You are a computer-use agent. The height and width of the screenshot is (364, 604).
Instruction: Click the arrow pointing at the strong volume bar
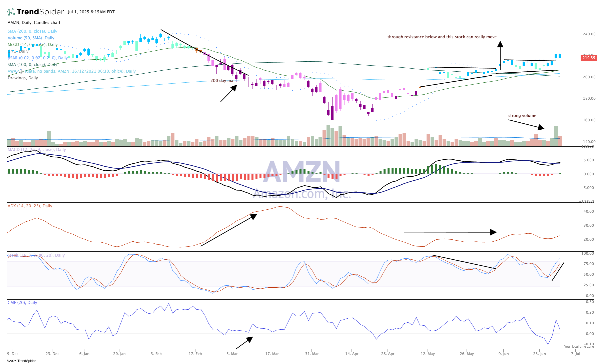(x=526, y=124)
